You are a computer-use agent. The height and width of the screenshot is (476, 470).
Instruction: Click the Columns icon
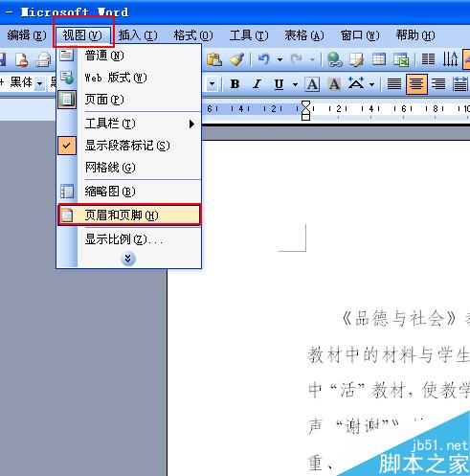pyautogui.click(x=428, y=59)
